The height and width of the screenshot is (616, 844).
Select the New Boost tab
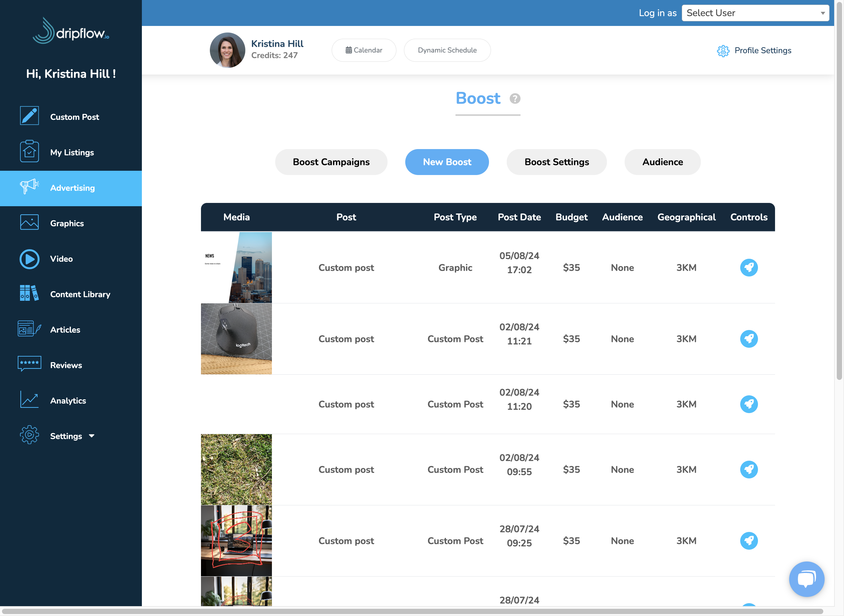pyautogui.click(x=447, y=162)
